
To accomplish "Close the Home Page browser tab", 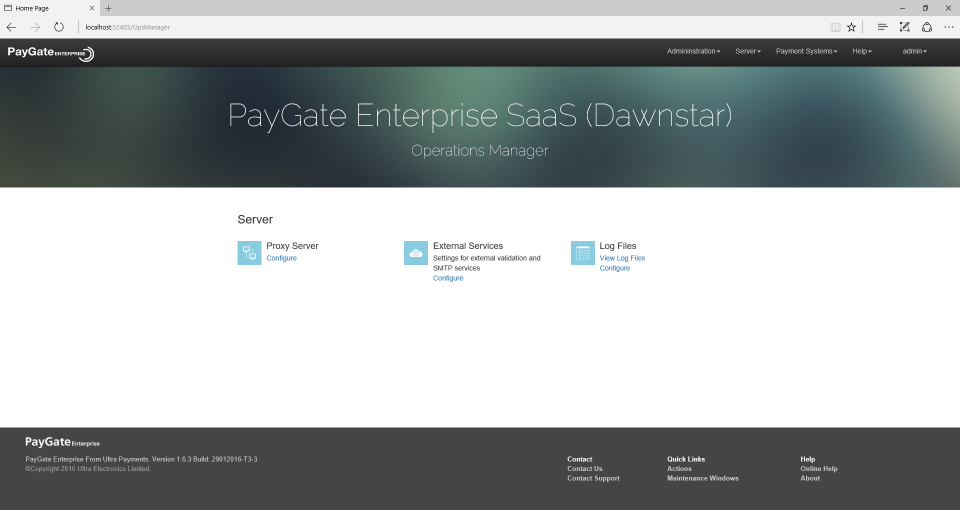I will pyautogui.click(x=92, y=8).
